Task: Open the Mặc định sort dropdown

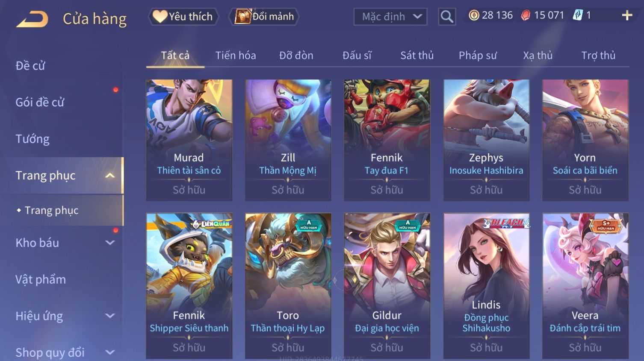Action: [x=390, y=17]
